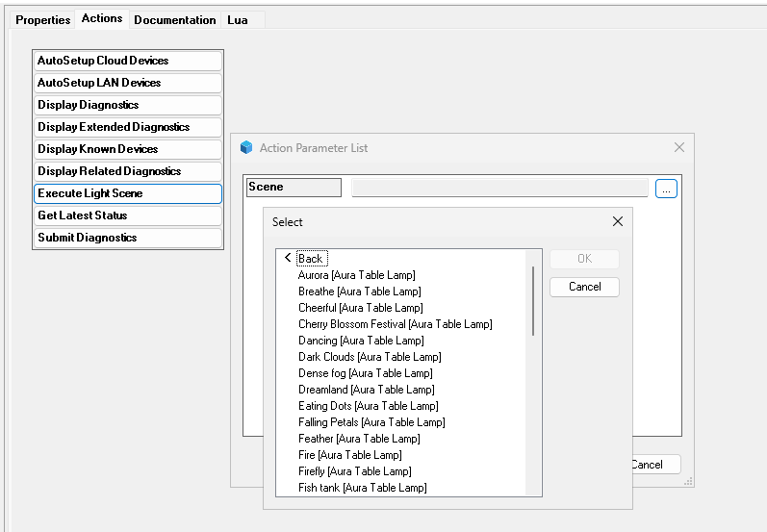Run AutoSetup LAN Devices action

pyautogui.click(x=127, y=83)
